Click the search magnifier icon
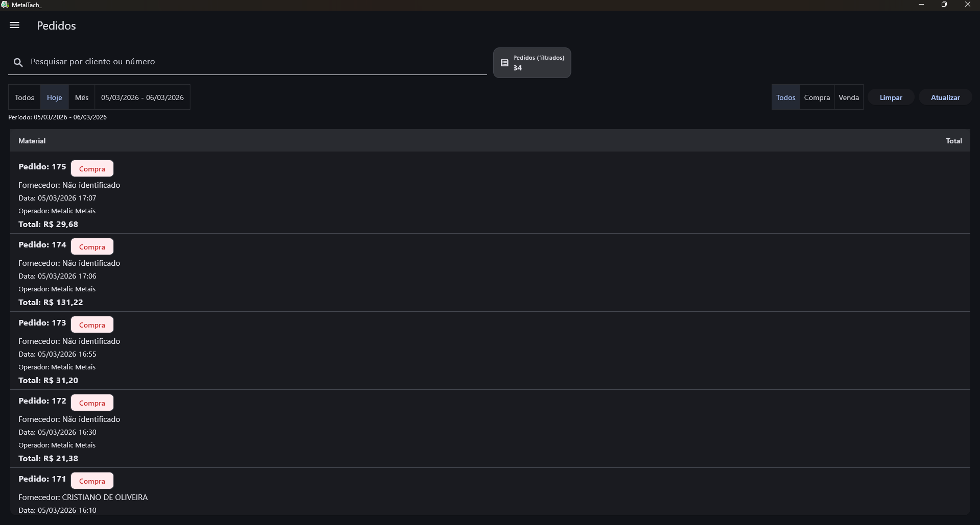Viewport: 980px width, 525px height. click(x=18, y=62)
